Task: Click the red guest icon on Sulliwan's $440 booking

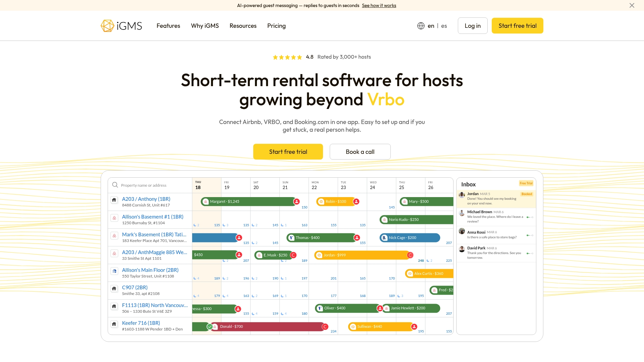Action: 414,326
